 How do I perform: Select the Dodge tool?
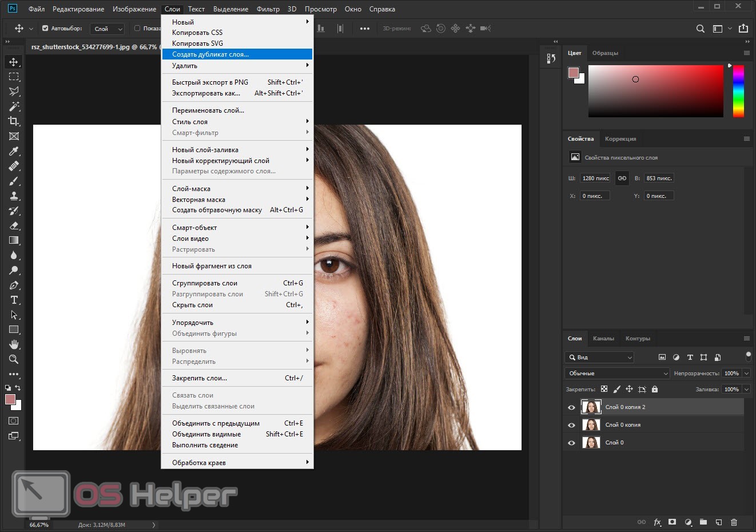point(14,270)
